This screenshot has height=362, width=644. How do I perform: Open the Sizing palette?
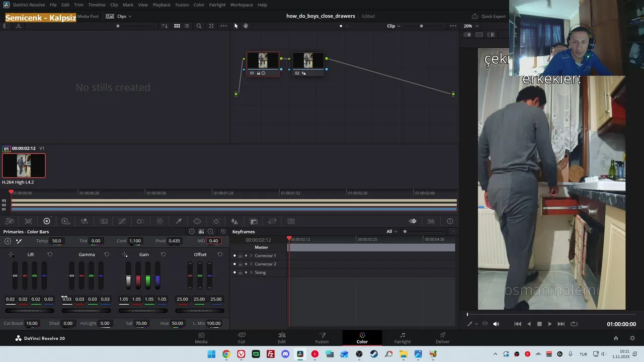pyautogui.click(x=272, y=221)
